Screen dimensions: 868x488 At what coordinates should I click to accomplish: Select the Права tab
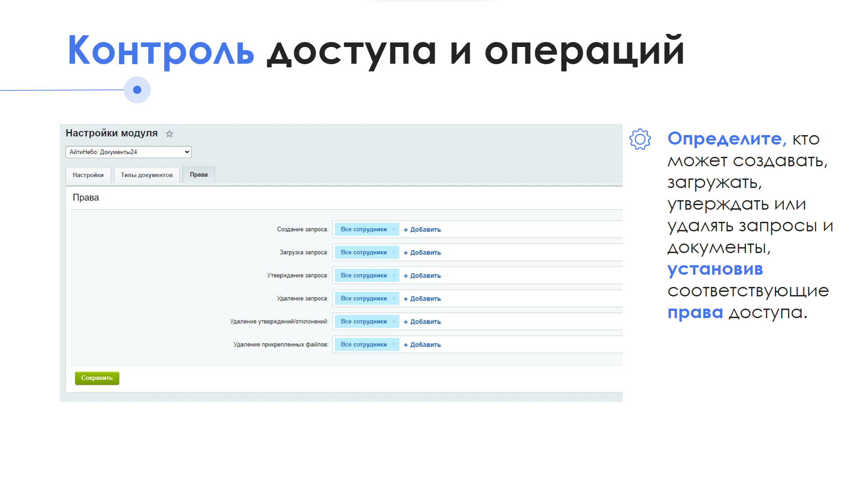pyautogui.click(x=198, y=175)
